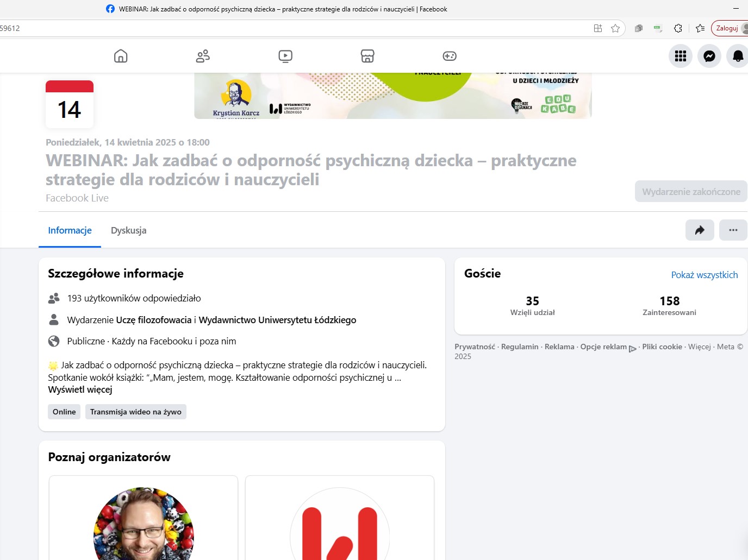
Task: Add page to favorites with star icon
Action: click(x=615, y=28)
